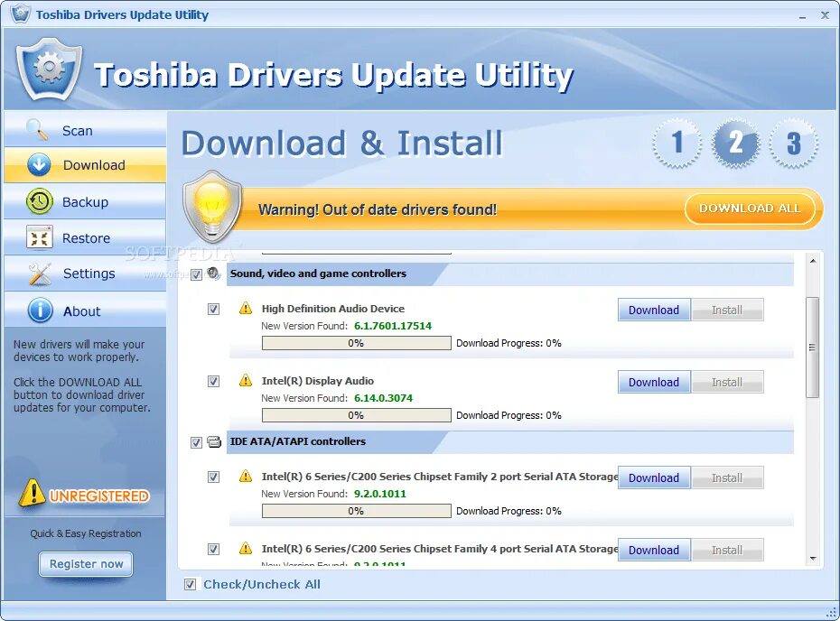Go to the Backup section

click(x=85, y=202)
